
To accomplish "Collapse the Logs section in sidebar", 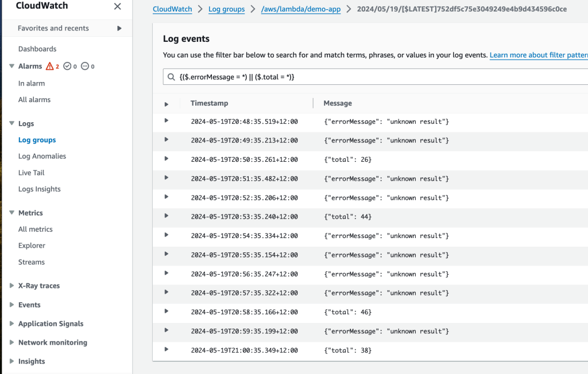I will tap(12, 123).
